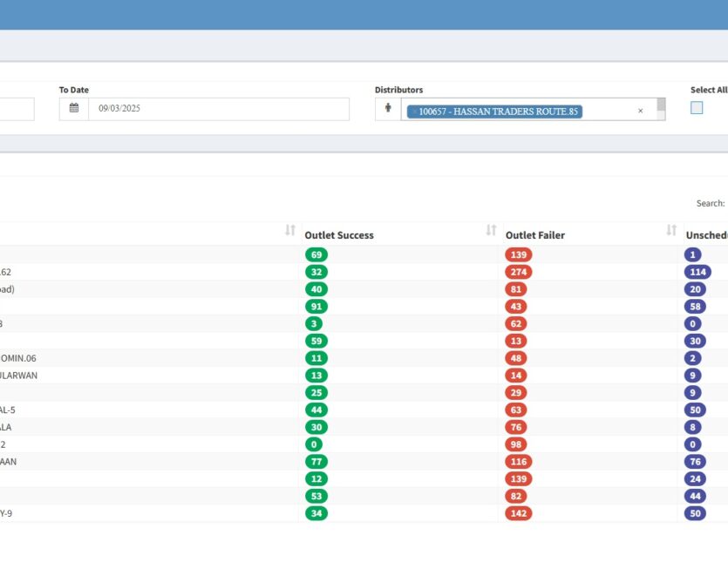Click the To Date field showing 09/03/2025

[x=218, y=109]
